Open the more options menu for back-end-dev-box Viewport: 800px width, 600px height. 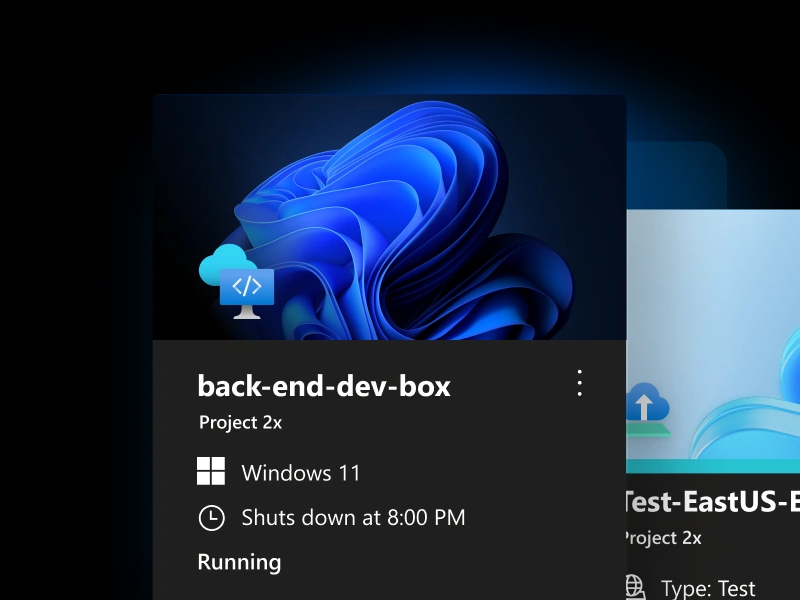pyautogui.click(x=580, y=383)
